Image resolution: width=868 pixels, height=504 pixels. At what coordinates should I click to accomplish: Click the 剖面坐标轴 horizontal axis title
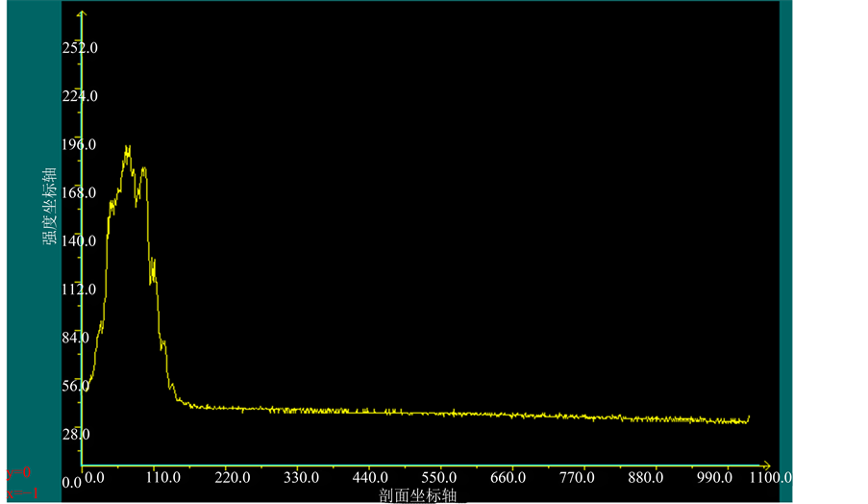(422, 495)
